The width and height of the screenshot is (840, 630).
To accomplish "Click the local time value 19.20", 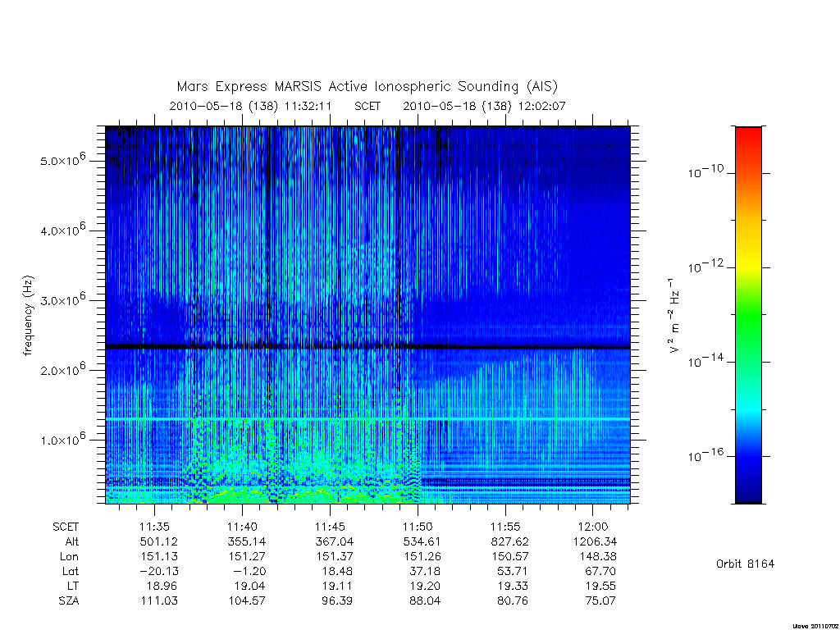I will tap(426, 586).
